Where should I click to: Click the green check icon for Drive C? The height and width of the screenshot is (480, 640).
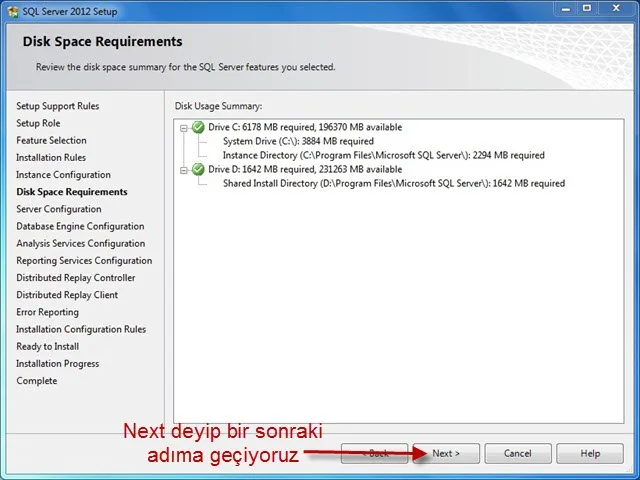(198, 127)
